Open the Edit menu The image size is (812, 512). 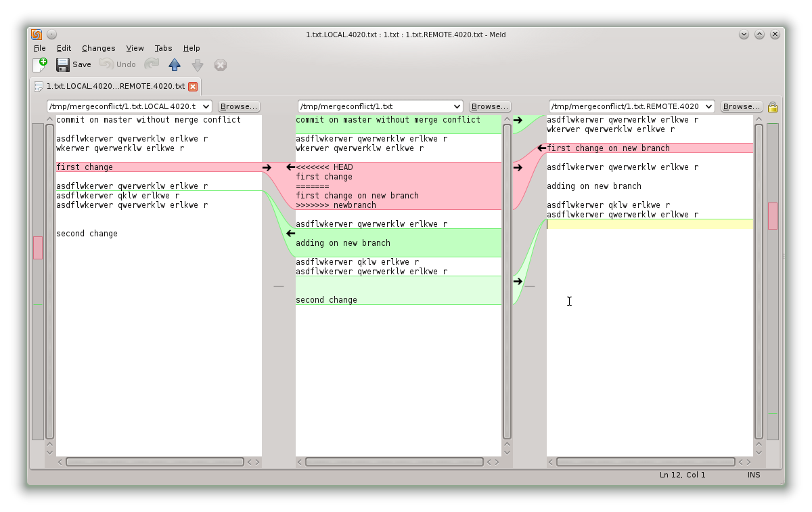coord(64,48)
